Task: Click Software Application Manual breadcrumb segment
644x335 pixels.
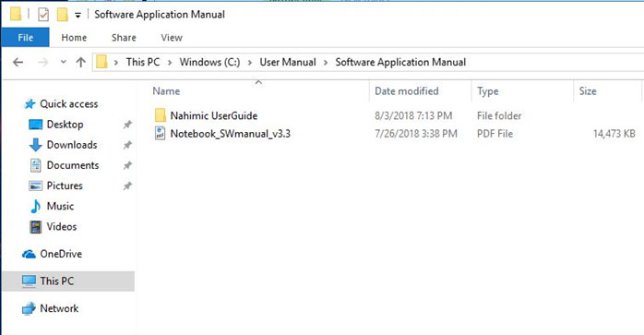Action: click(x=400, y=62)
